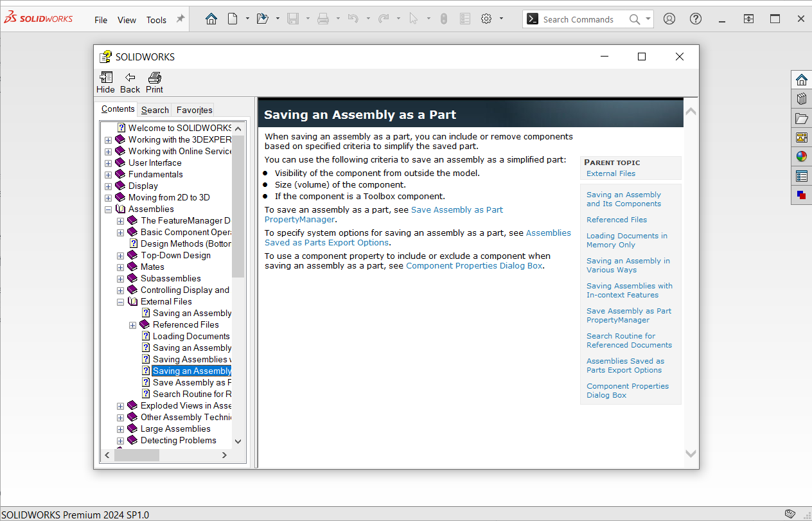812x521 pixels.
Task: Print the current help topic
Action: pyautogui.click(x=154, y=82)
